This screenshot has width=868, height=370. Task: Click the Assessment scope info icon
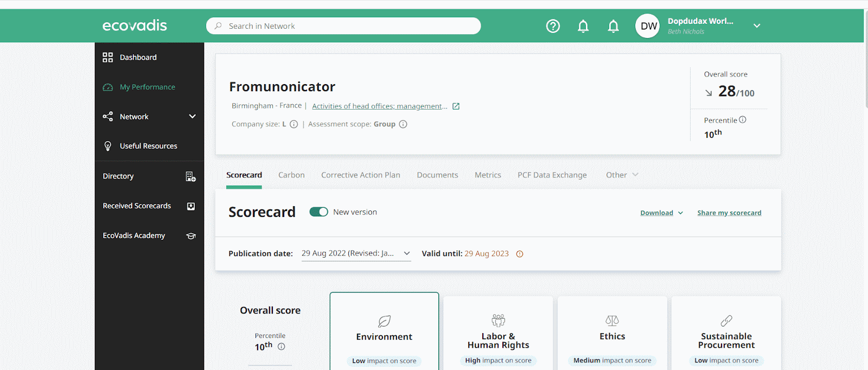[403, 124]
